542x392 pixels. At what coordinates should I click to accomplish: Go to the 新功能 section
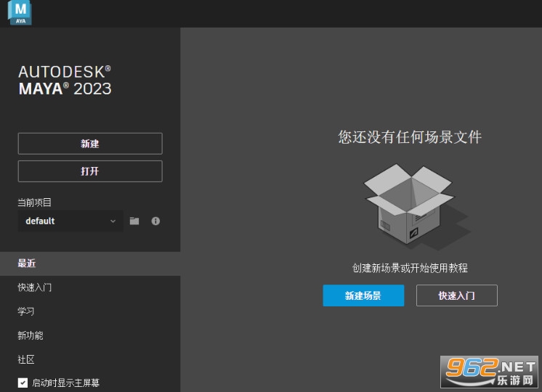[90, 335]
